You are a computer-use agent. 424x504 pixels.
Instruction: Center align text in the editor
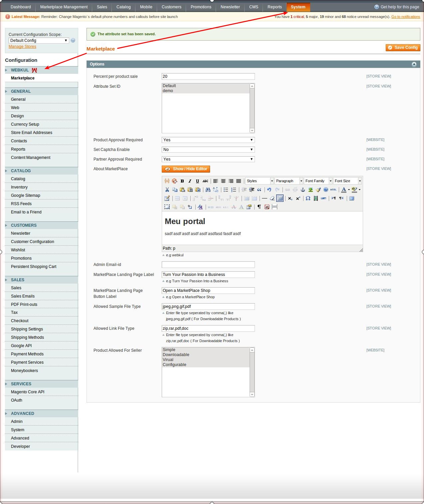[x=223, y=181]
